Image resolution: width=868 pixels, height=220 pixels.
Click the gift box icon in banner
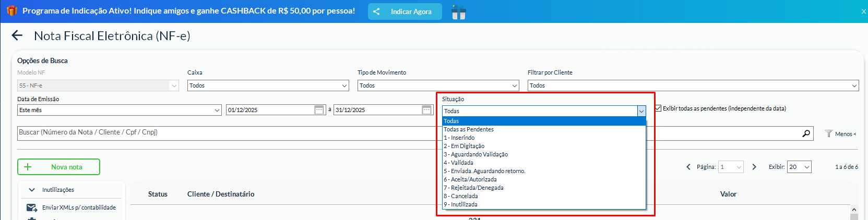coord(458,12)
